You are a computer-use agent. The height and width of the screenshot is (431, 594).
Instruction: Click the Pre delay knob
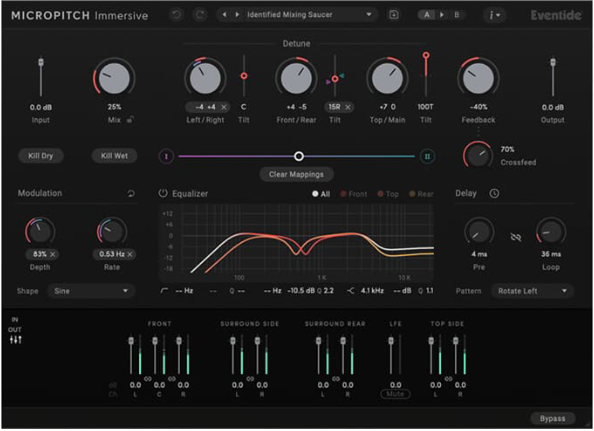coord(479,231)
